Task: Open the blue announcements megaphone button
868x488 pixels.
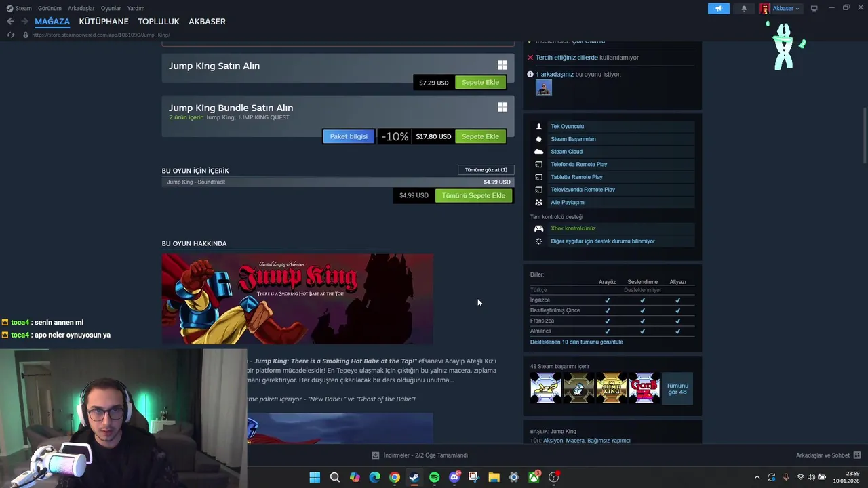Action: coord(718,8)
